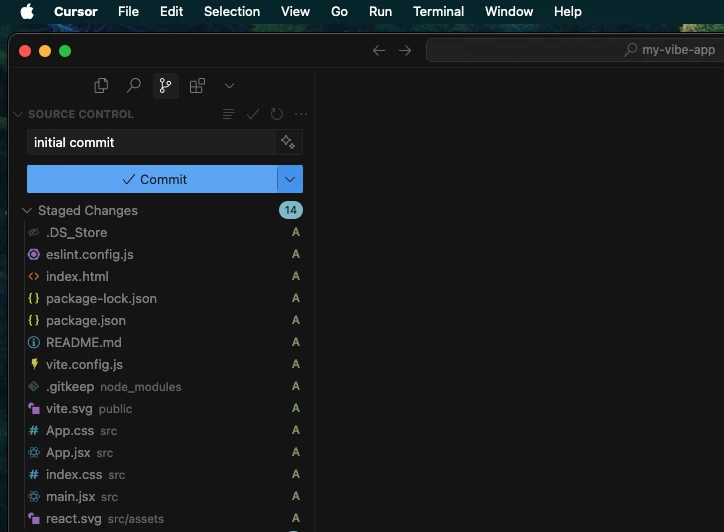Generate commit message with AI sparkle icon
The image size is (724, 532).
[x=288, y=142]
